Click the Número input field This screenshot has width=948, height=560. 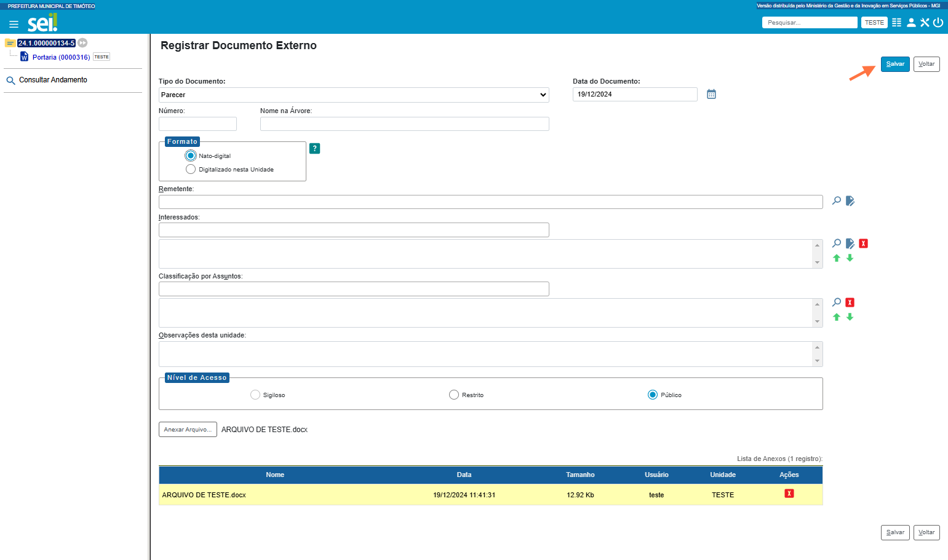(x=197, y=124)
